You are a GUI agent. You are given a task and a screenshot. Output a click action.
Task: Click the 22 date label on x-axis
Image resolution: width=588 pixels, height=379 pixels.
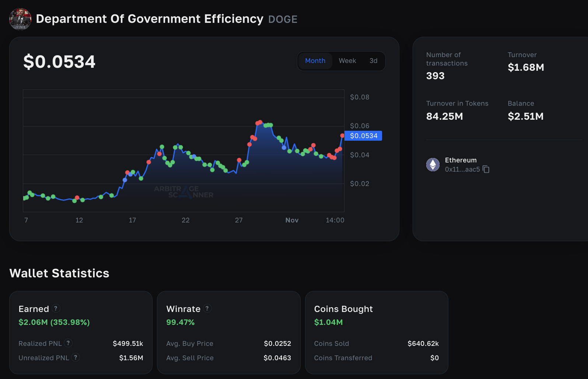pyautogui.click(x=186, y=220)
